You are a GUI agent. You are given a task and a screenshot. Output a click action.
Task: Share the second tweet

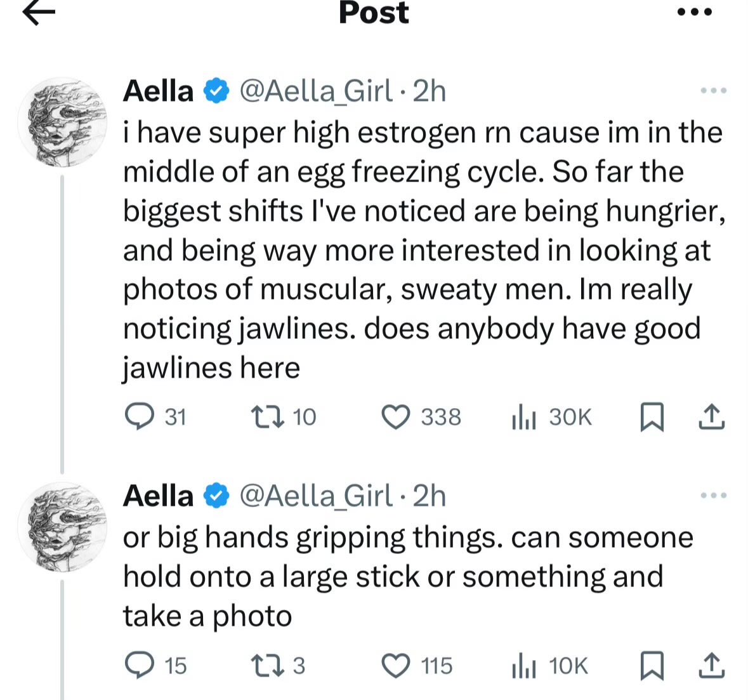coord(712,666)
